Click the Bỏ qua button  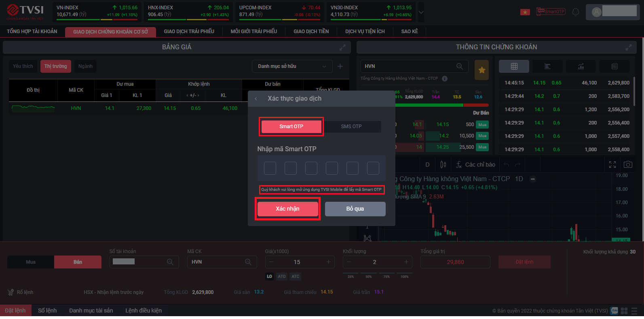[x=355, y=209]
